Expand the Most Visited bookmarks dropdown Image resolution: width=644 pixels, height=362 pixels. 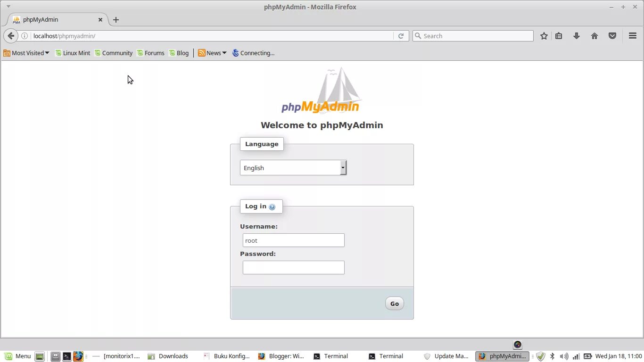tap(26, 53)
